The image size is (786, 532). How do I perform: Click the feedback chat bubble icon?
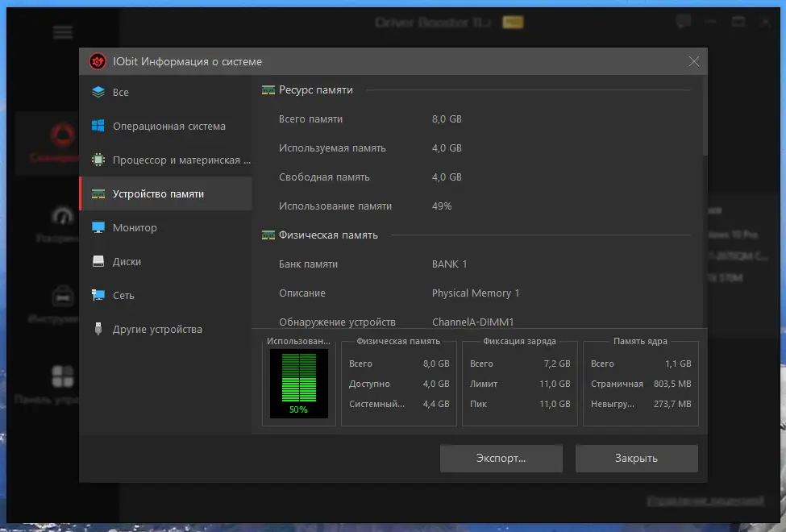click(683, 22)
